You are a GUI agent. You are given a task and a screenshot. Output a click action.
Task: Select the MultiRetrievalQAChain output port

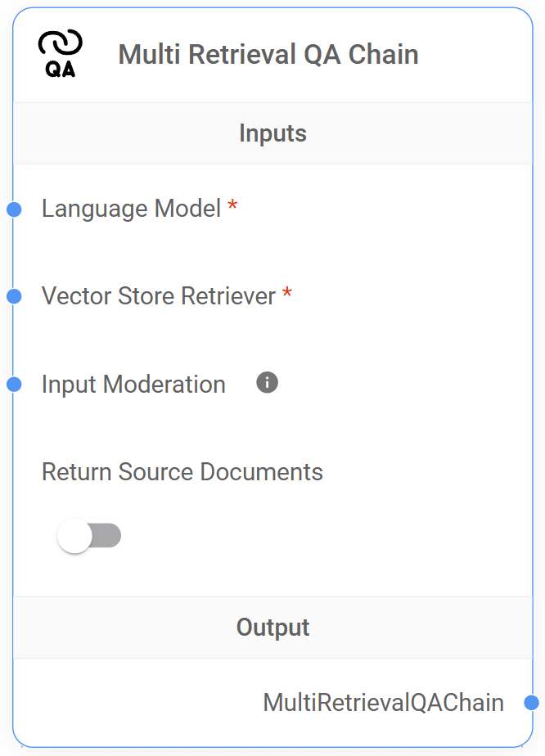pyautogui.click(x=534, y=702)
